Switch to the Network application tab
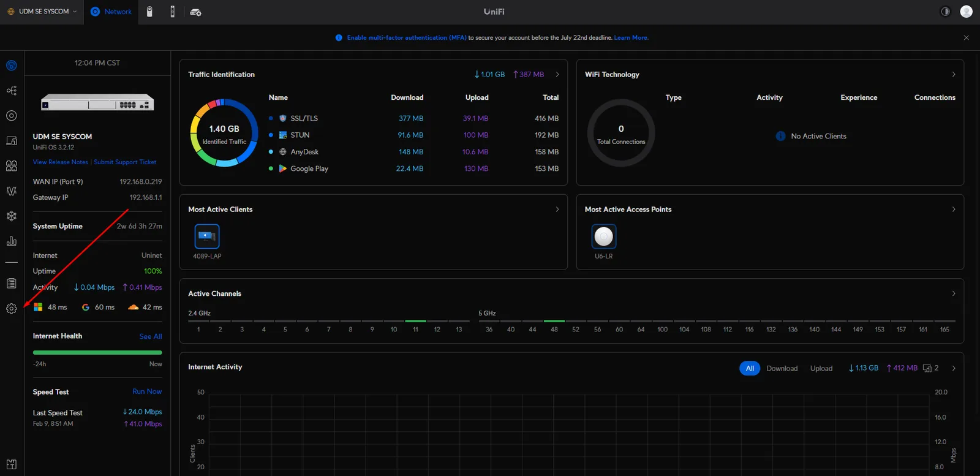The image size is (980, 476). [111, 12]
